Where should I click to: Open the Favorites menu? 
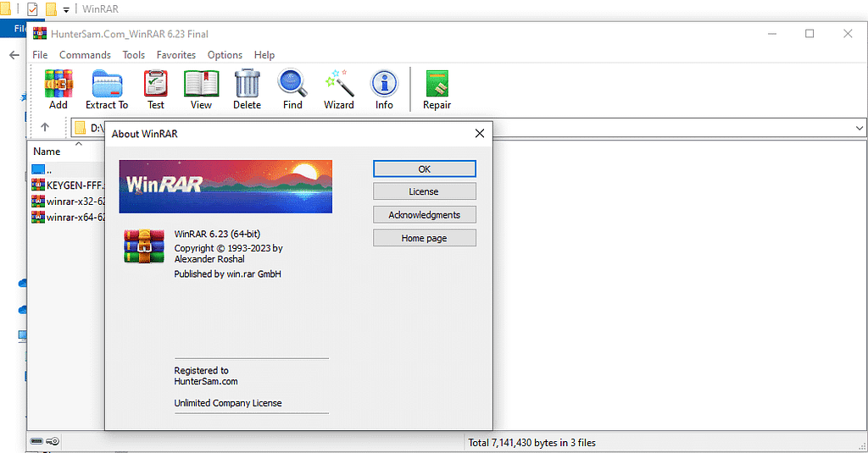click(176, 55)
